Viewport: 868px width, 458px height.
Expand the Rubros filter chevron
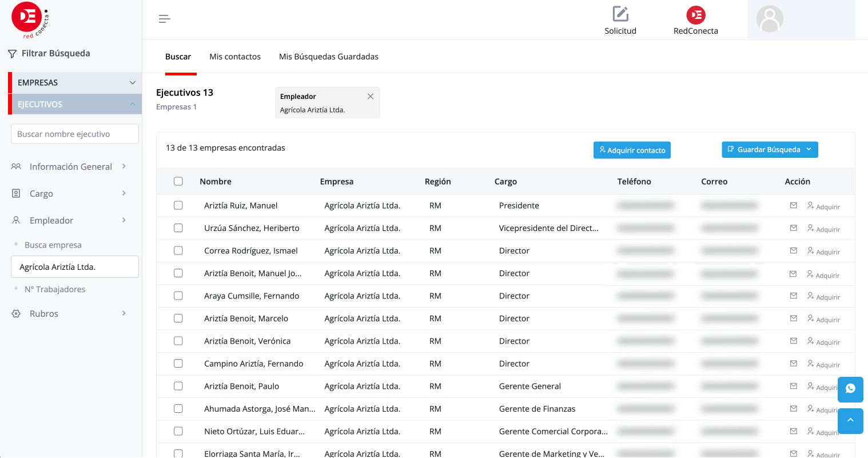click(124, 313)
